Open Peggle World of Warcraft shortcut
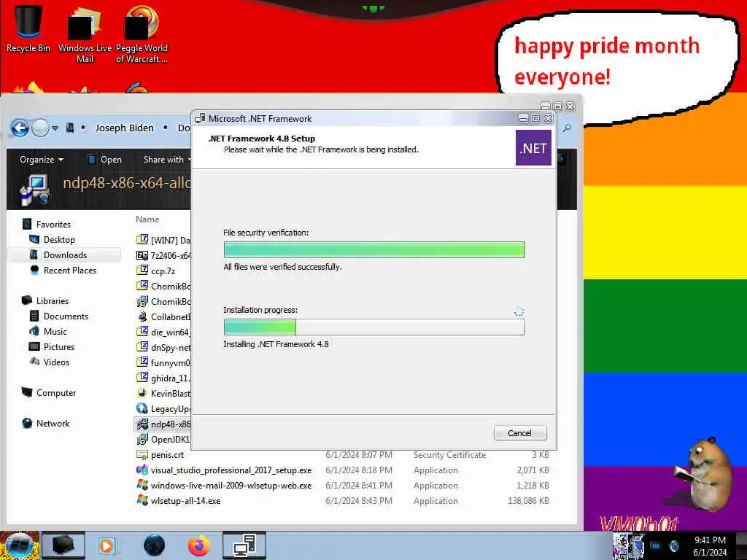747x560 pixels. (x=142, y=34)
